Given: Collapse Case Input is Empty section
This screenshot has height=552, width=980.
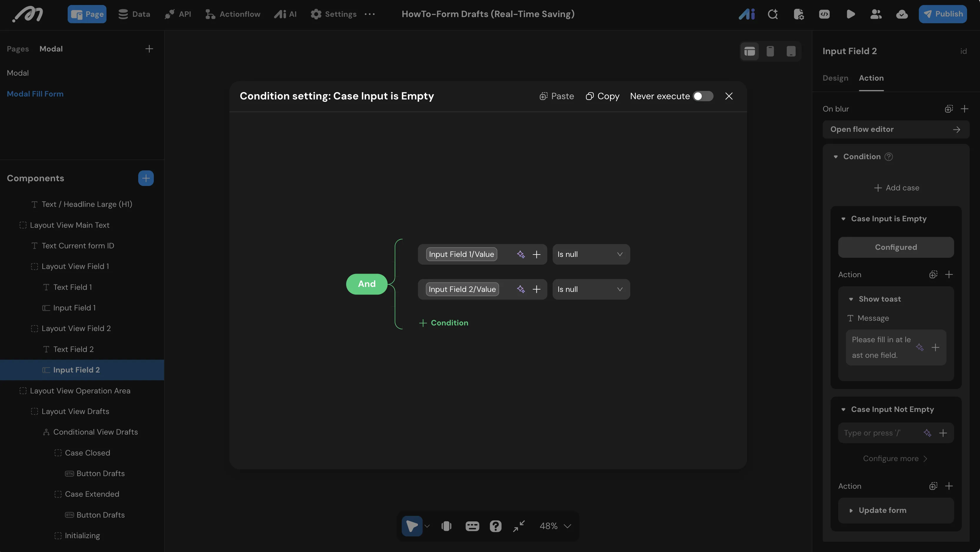Looking at the screenshot, I should (x=843, y=219).
